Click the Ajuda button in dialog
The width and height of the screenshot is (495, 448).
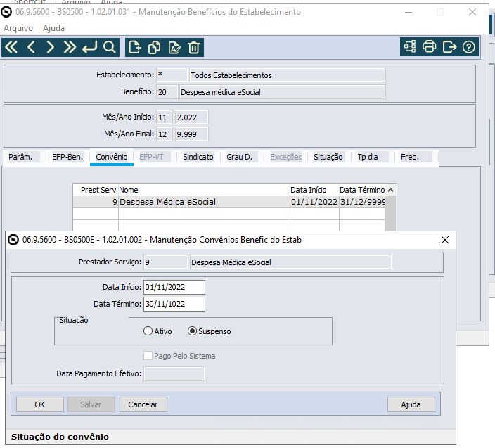click(411, 404)
